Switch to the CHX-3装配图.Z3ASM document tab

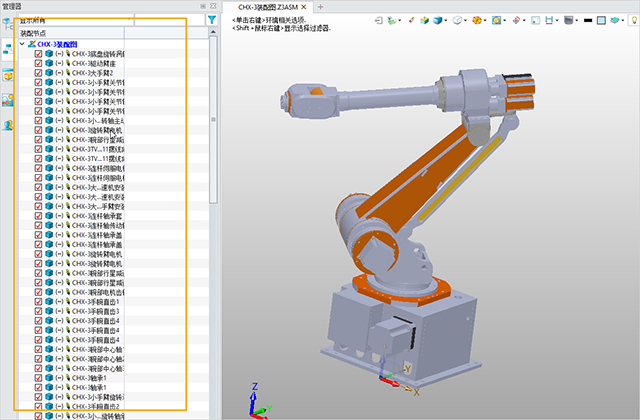point(262,7)
